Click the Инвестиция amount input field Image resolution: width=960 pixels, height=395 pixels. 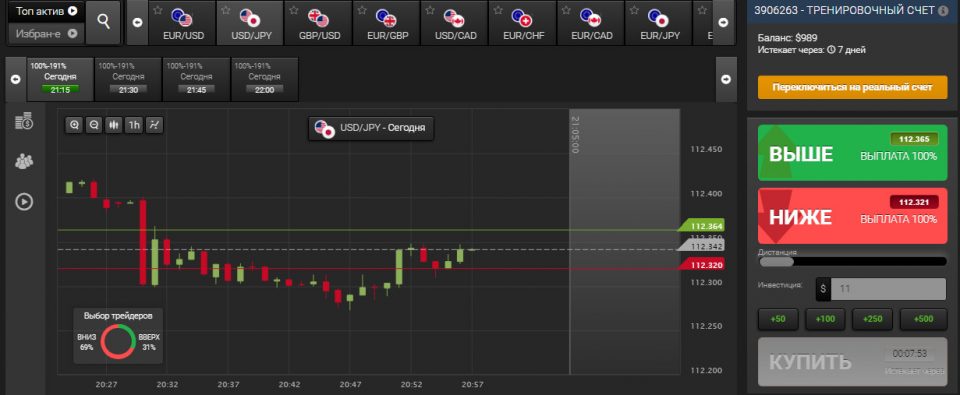tap(888, 289)
